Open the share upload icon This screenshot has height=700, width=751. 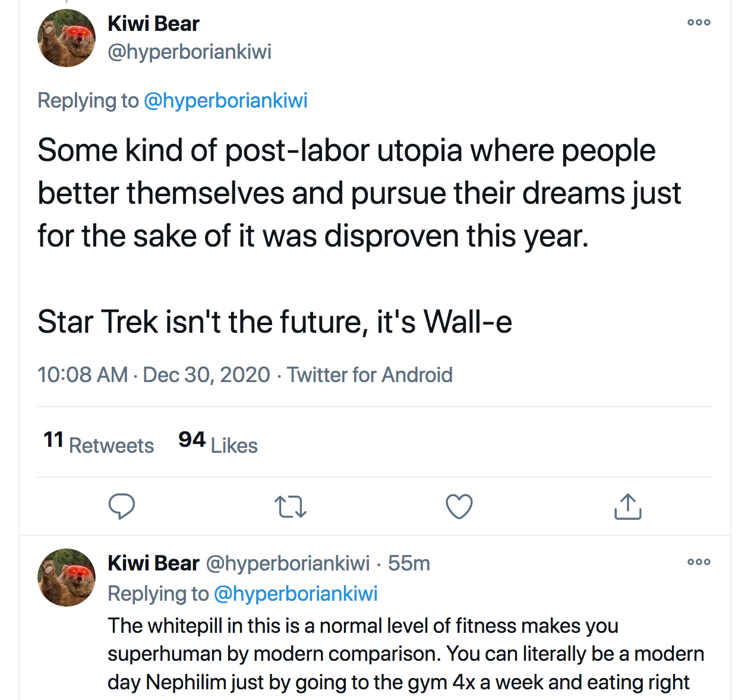click(x=627, y=507)
